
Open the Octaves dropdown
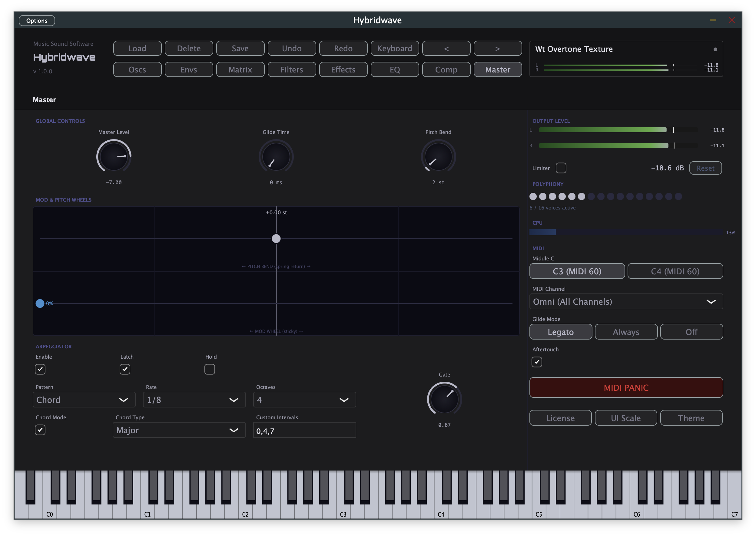pyautogui.click(x=304, y=399)
